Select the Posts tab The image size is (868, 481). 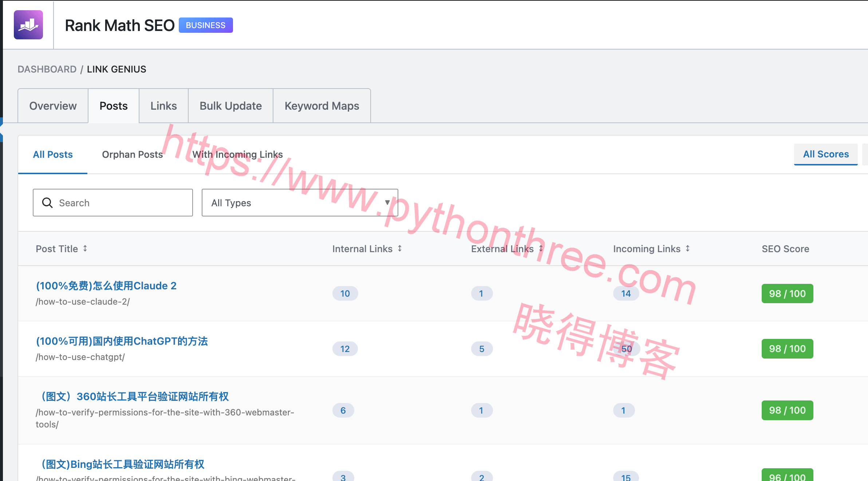(x=114, y=106)
